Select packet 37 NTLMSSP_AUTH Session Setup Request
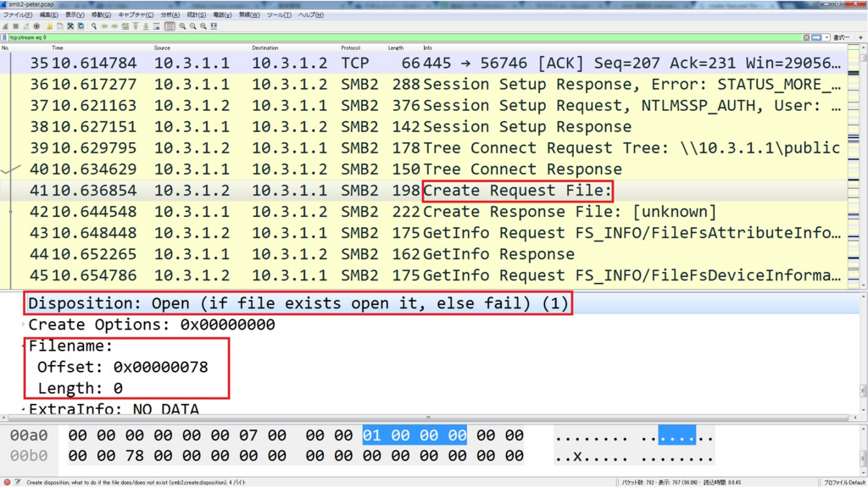Image resolution: width=868 pixels, height=488 pixels. [x=424, y=106]
